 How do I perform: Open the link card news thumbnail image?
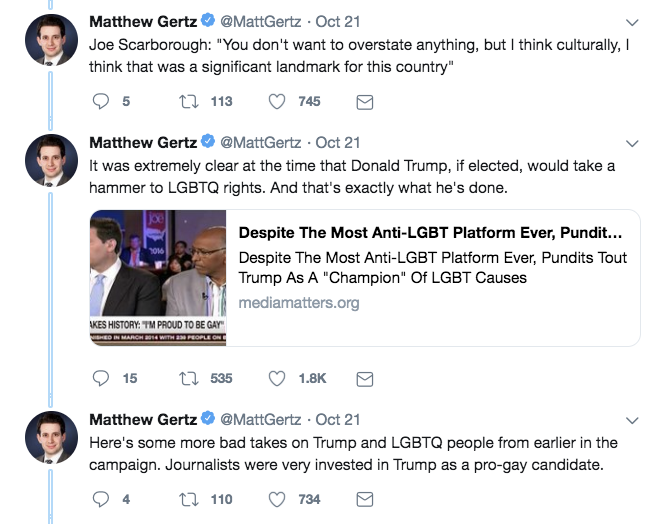(x=158, y=277)
